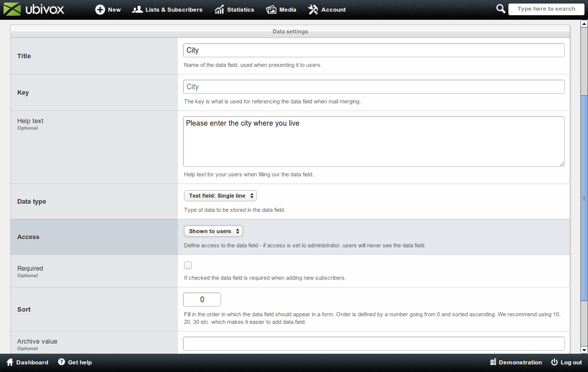Click the bar chart Statistics icon
Screen dimensions: 588x372
pyautogui.click(x=219, y=10)
